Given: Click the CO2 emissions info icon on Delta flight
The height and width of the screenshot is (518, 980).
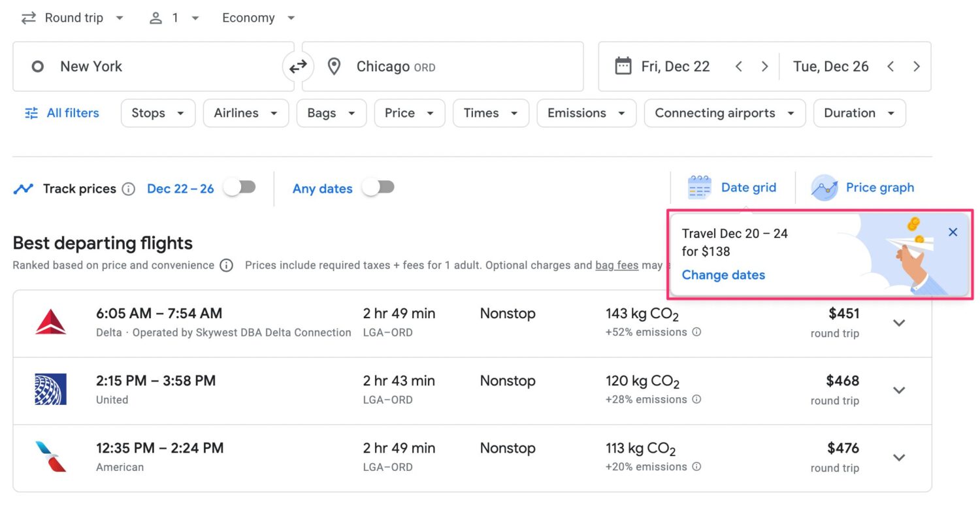Looking at the screenshot, I should (696, 332).
